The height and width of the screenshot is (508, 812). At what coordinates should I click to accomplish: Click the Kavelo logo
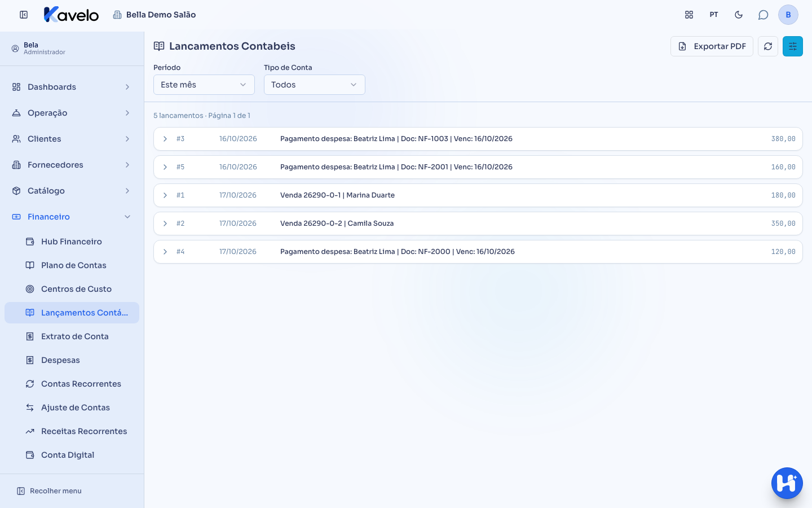[71, 15]
